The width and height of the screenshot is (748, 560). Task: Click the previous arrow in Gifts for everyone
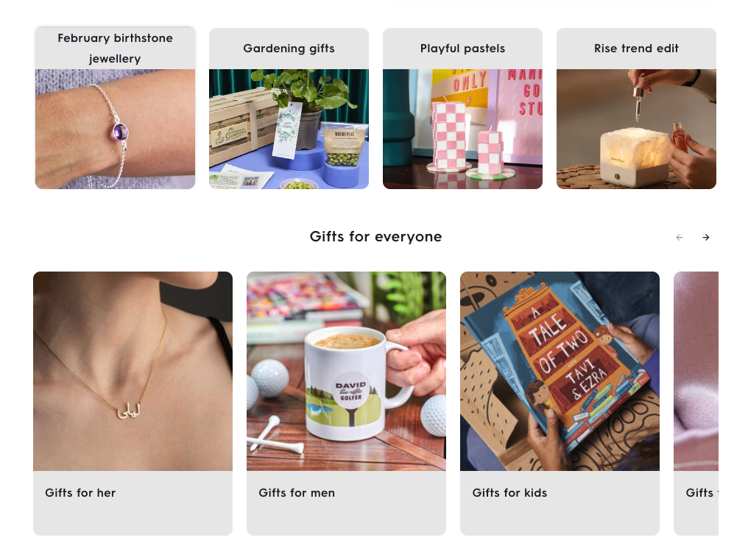680,237
